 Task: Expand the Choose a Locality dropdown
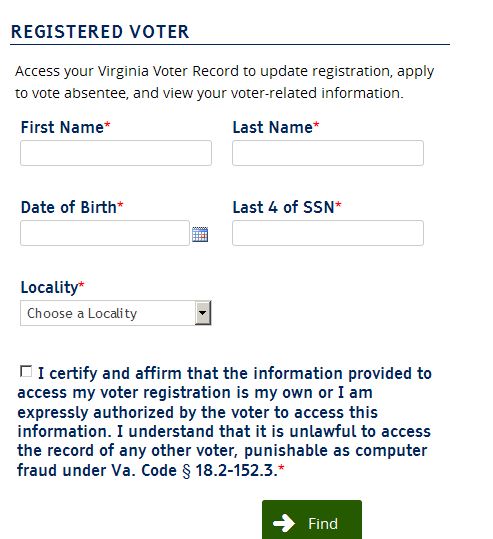[116, 313]
